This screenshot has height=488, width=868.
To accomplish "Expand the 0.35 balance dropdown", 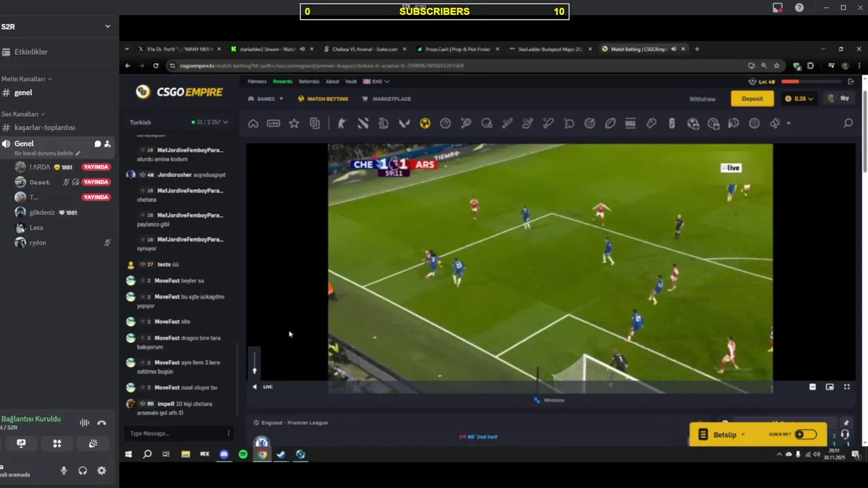I will (x=800, y=98).
